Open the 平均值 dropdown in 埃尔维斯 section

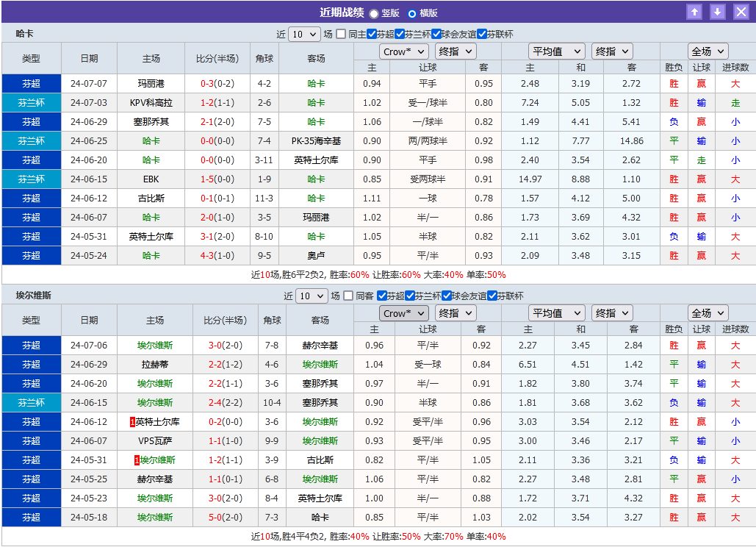coord(556,312)
